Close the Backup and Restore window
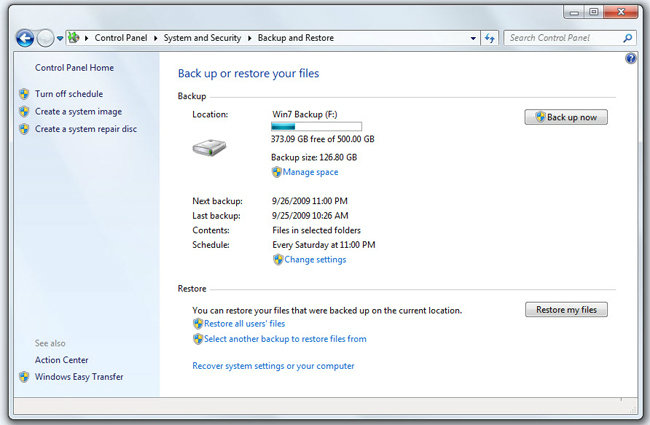 point(621,12)
